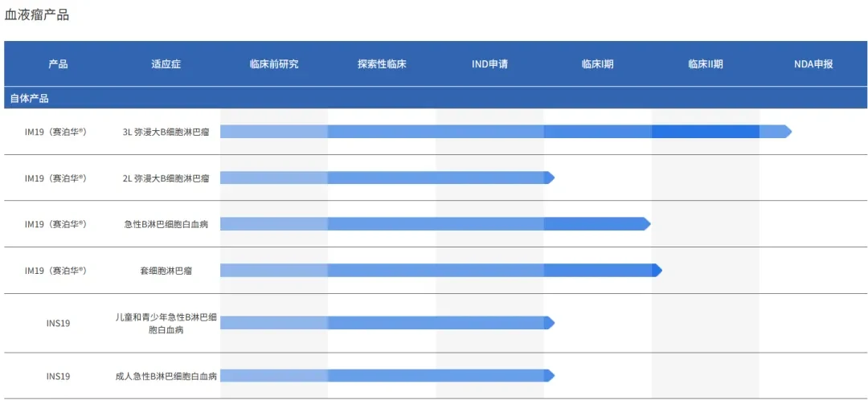
Task: Select the 临床前研究 header cell
Action: (x=274, y=64)
